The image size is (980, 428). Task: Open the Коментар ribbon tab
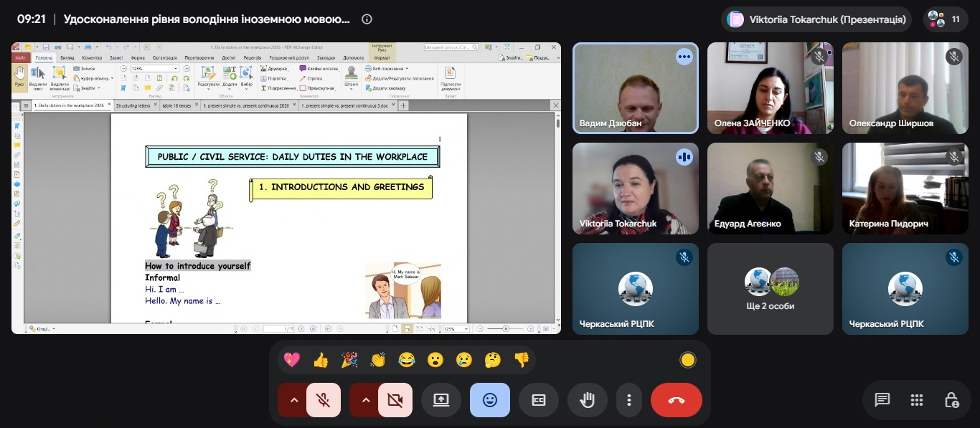[92, 57]
